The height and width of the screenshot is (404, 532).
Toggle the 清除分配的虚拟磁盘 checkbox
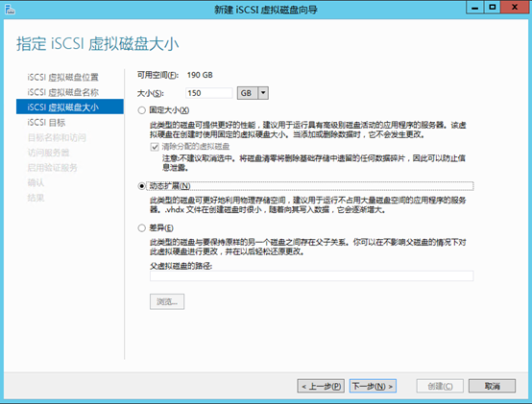tap(155, 147)
